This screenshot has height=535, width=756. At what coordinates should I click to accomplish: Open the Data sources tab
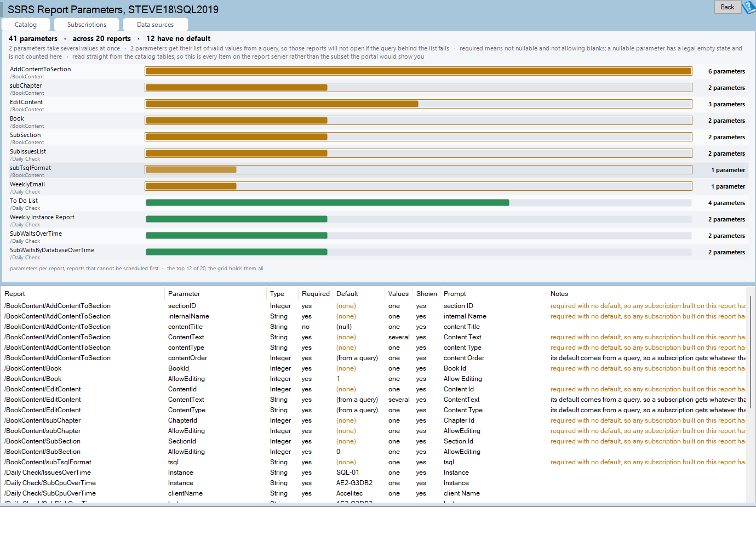(155, 25)
